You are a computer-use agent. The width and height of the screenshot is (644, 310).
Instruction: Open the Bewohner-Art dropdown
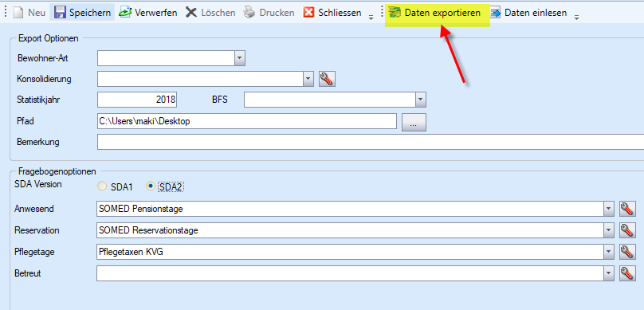click(x=240, y=58)
